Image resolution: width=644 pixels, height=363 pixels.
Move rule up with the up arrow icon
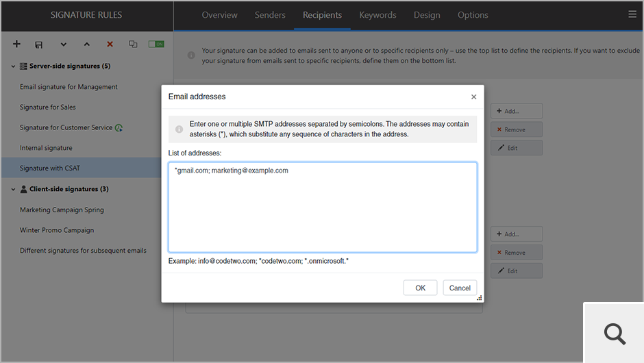click(86, 45)
